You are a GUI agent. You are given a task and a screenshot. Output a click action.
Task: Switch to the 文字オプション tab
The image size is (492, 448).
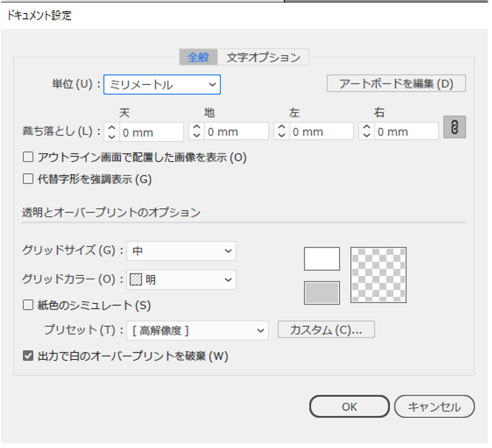point(263,58)
